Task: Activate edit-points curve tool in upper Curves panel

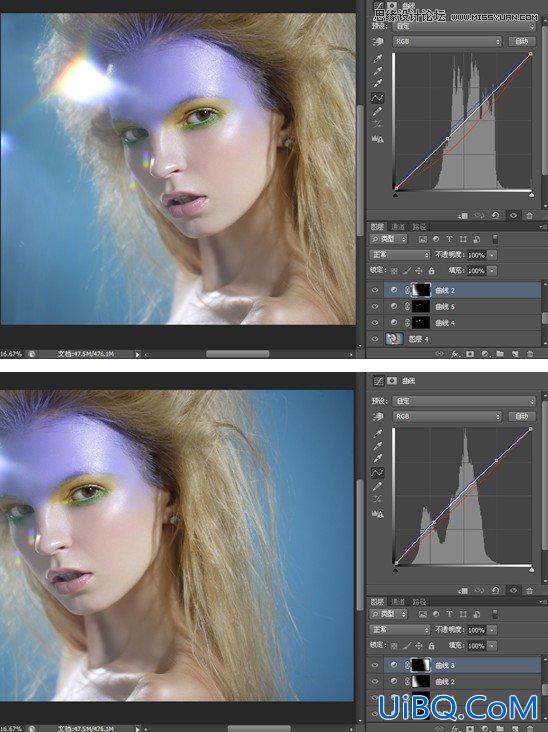Action: click(377, 98)
